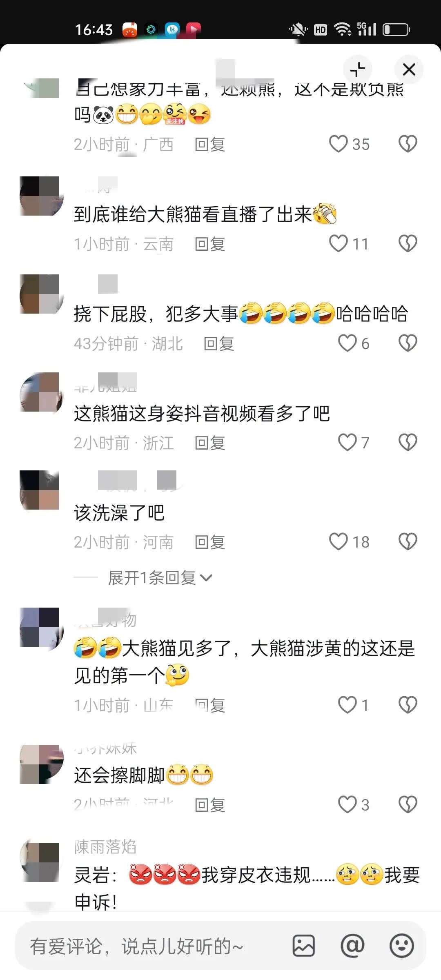Dislike the Zhejiang comment via broken heart

tap(408, 443)
